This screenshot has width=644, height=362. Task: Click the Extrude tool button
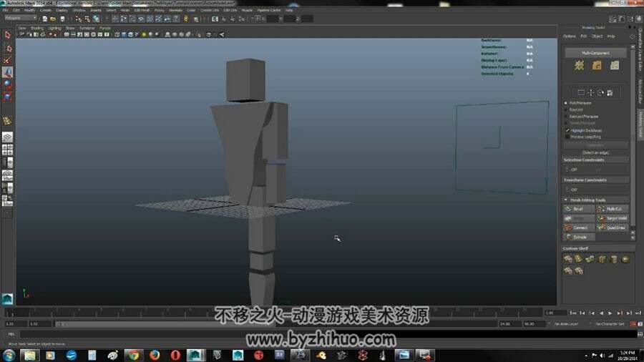[x=579, y=238]
